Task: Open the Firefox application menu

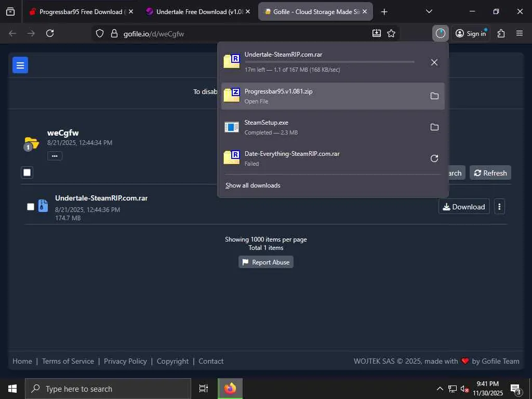Action: point(520,33)
